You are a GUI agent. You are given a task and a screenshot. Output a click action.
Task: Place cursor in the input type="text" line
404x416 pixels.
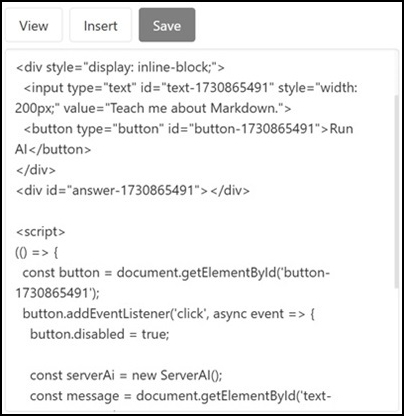coord(190,88)
